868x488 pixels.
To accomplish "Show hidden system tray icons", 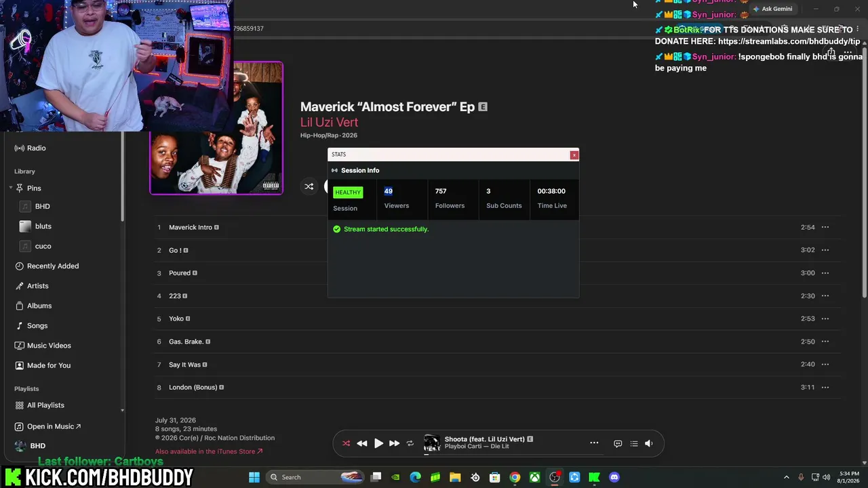I will (787, 477).
